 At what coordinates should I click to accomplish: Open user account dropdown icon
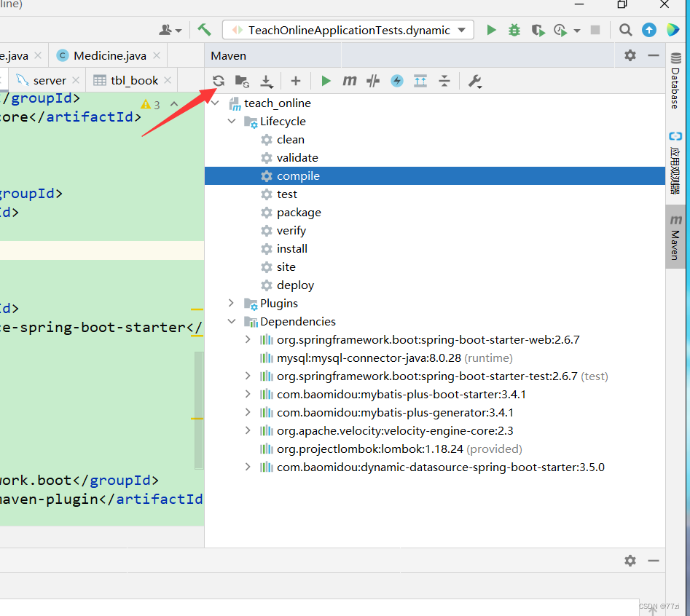170,30
